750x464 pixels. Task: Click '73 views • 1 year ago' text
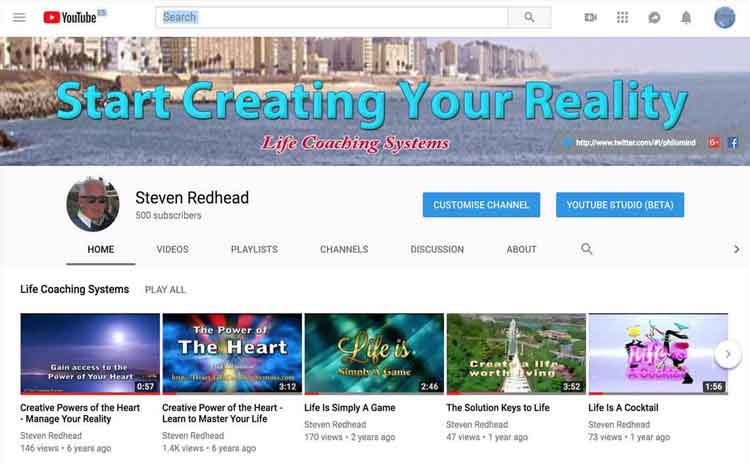(629, 437)
